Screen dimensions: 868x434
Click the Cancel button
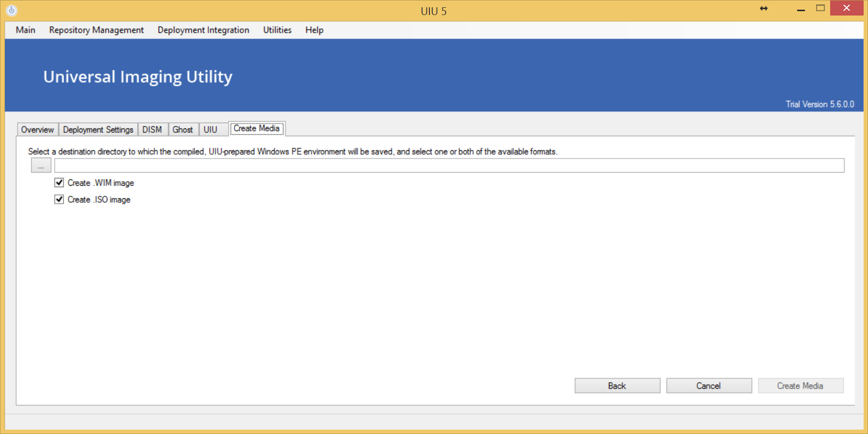click(709, 386)
